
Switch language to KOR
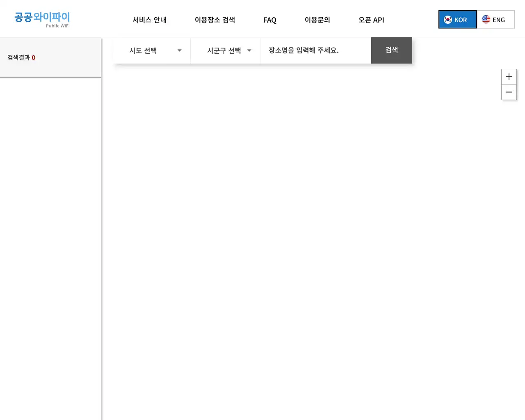[x=457, y=19]
